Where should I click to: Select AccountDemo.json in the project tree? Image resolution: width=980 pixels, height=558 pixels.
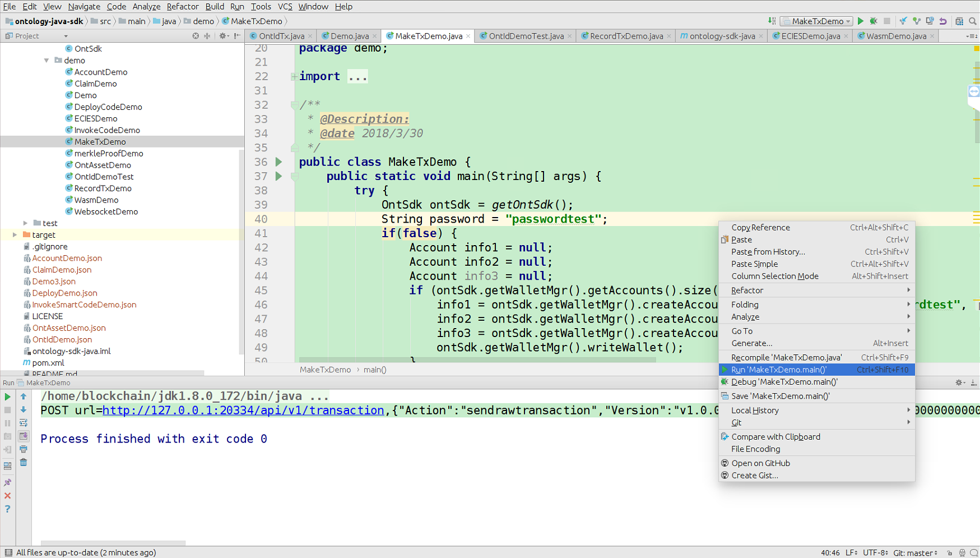pos(67,258)
